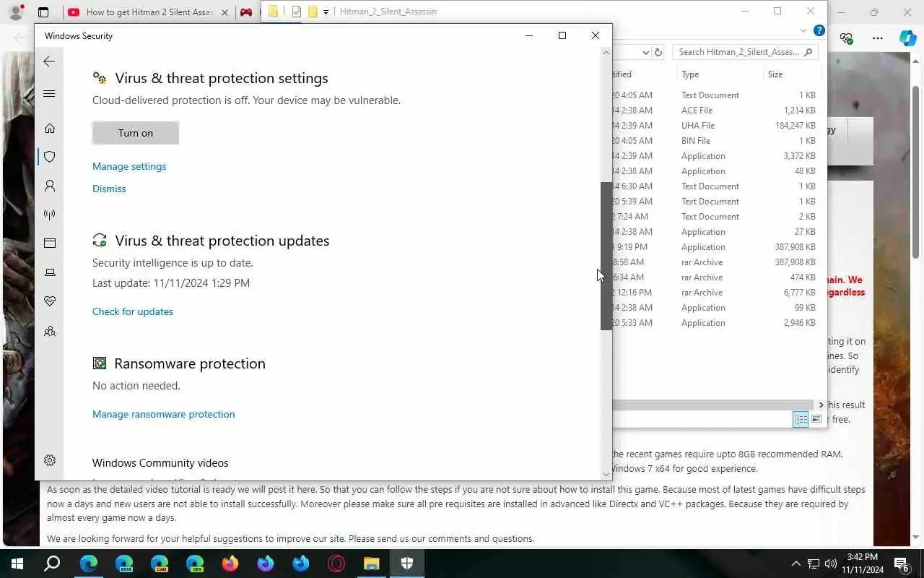Open Browser essentials heart icon
This screenshot has height=578, width=924.
click(847, 38)
